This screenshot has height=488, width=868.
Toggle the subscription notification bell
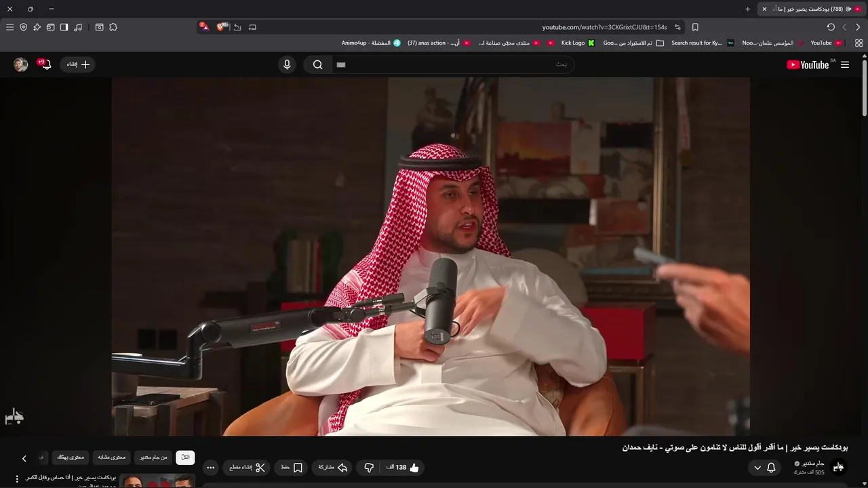771,468
